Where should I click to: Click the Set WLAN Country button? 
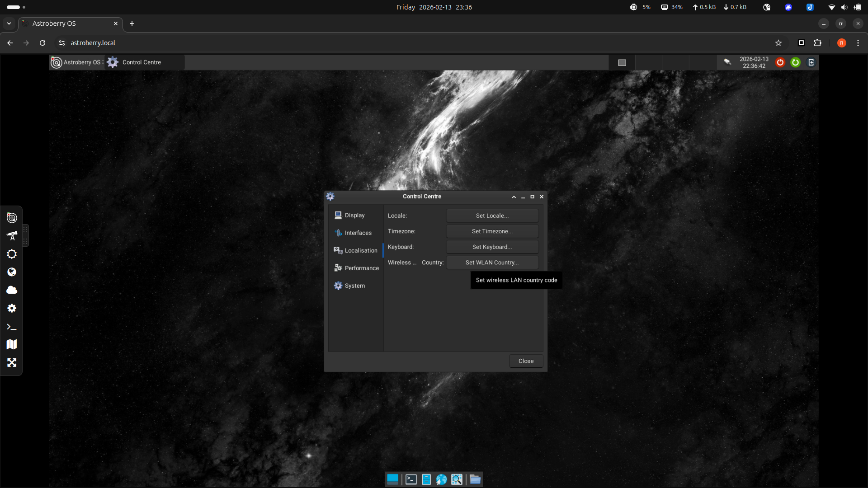coord(492,263)
